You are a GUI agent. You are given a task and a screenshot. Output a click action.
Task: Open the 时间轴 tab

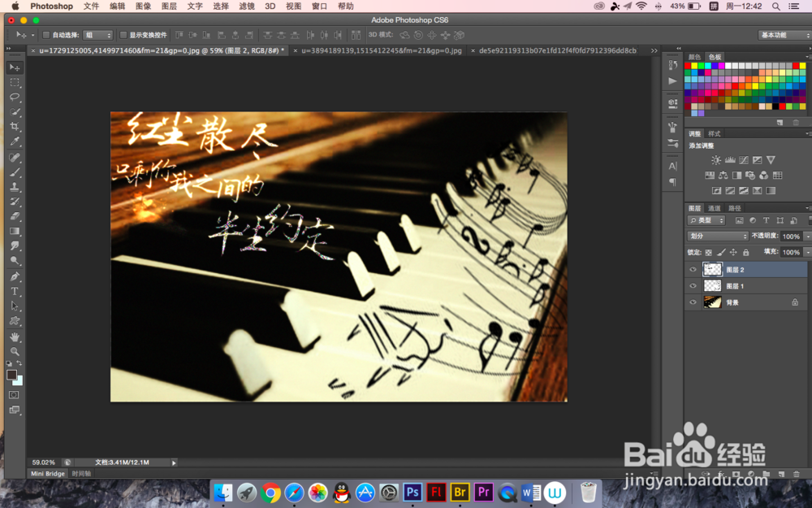click(81, 474)
